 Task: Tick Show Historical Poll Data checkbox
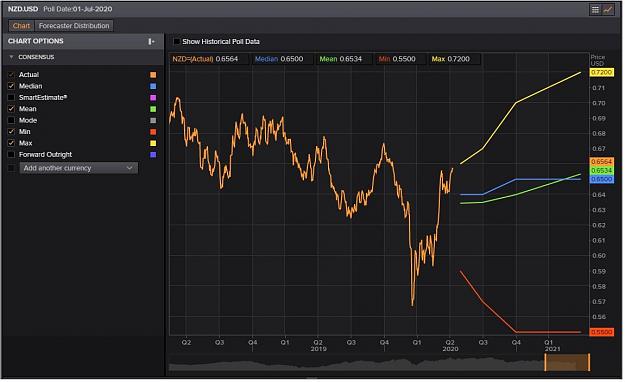point(177,41)
